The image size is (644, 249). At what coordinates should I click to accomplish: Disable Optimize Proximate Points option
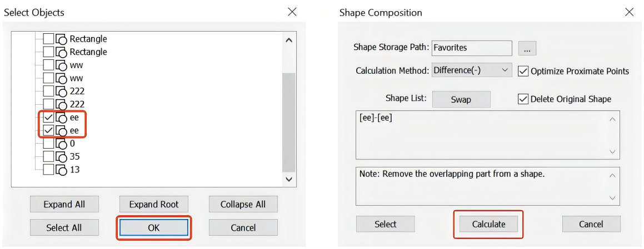(523, 71)
